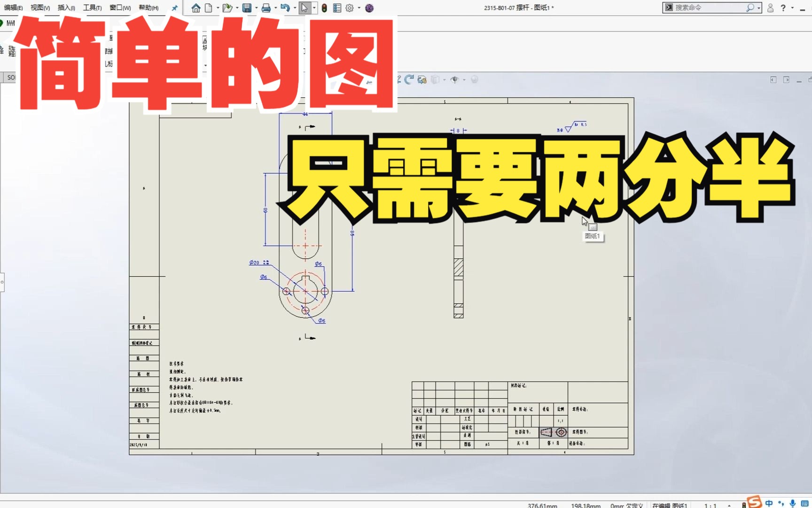Select the 98 vertical dimension
The image size is (812, 508).
pyautogui.click(x=352, y=233)
